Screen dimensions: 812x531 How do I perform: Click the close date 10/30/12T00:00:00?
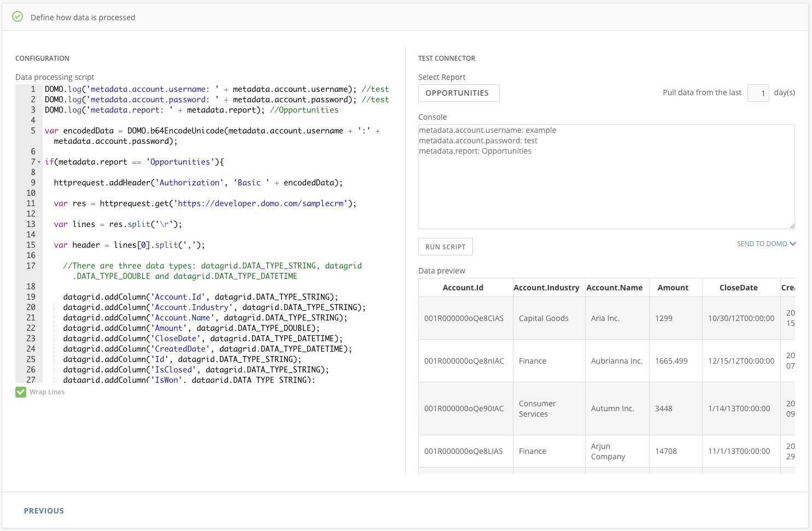741,318
